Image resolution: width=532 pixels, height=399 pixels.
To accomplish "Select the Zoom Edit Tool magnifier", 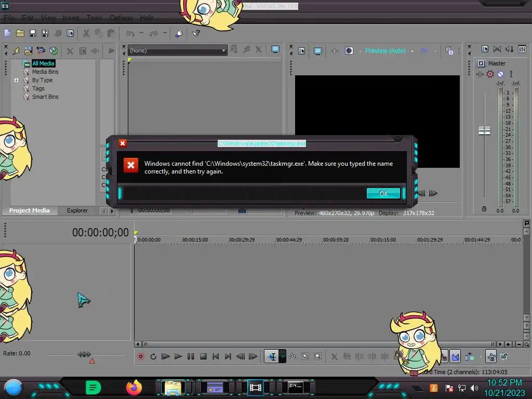I will click(x=317, y=356).
